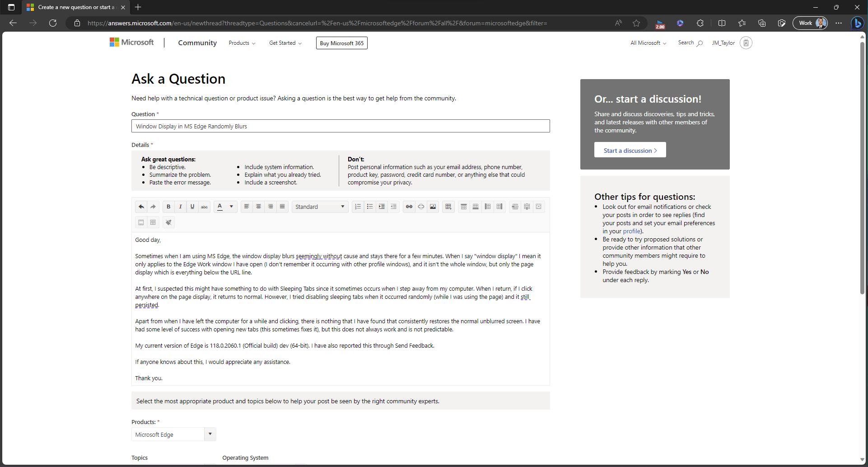Click in the details text body
Viewport: 868px width, 467px height.
tap(341, 309)
